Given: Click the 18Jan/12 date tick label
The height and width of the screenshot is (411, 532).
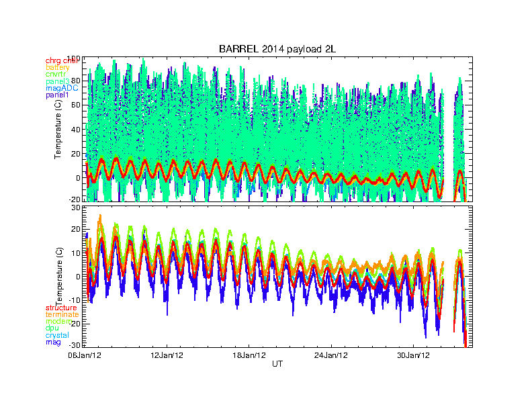Looking at the screenshot, I should 249,355.
